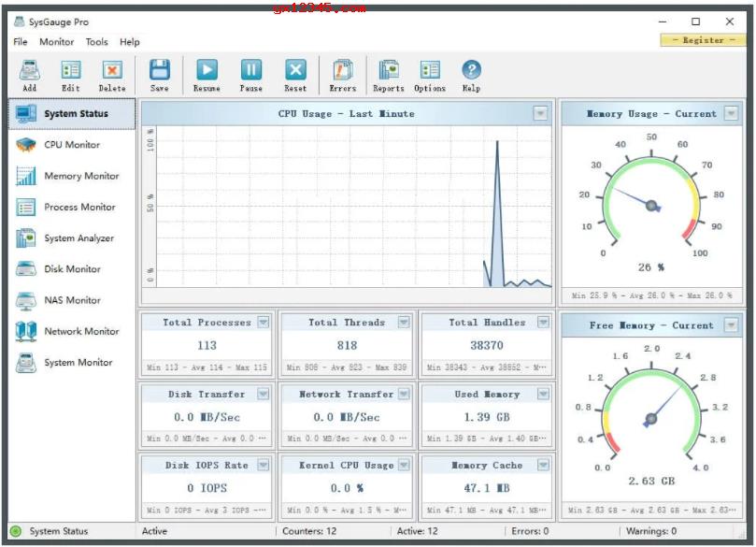This screenshot has height=547, width=756.
Task: Click the 0.0 % Kernel CPU Usage value
Action: [x=347, y=488]
